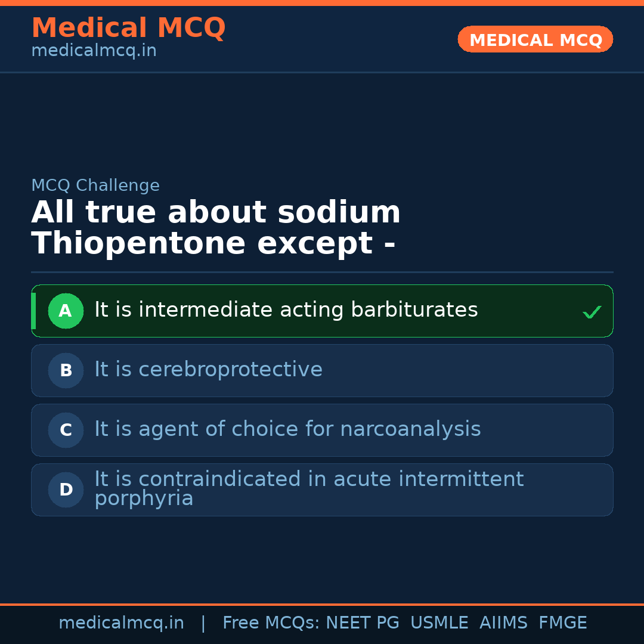
Task: Click the green letter A circle
Action: coord(66,311)
